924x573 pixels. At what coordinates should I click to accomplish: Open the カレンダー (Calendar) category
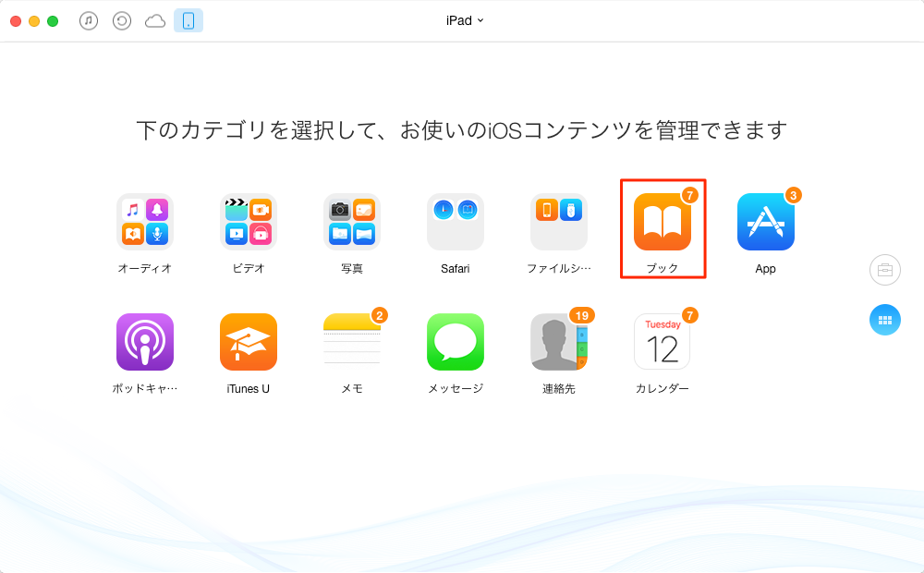tap(663, 342)
